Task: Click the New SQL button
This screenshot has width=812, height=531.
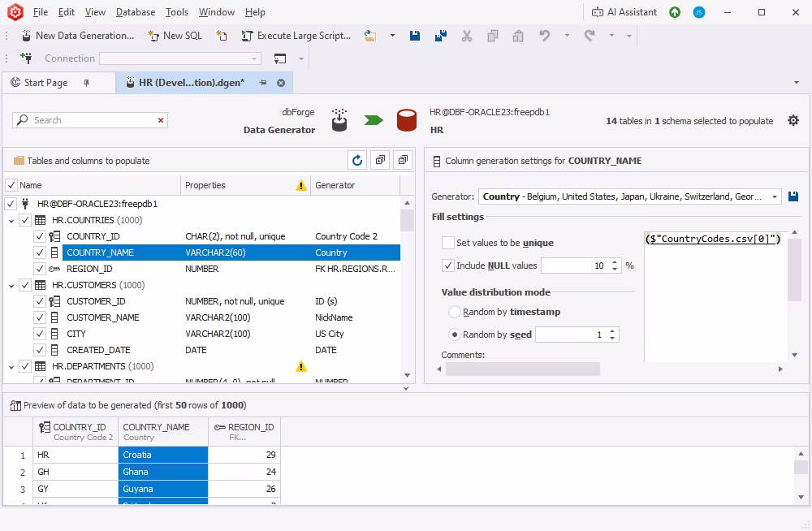Action: [175, 36]
